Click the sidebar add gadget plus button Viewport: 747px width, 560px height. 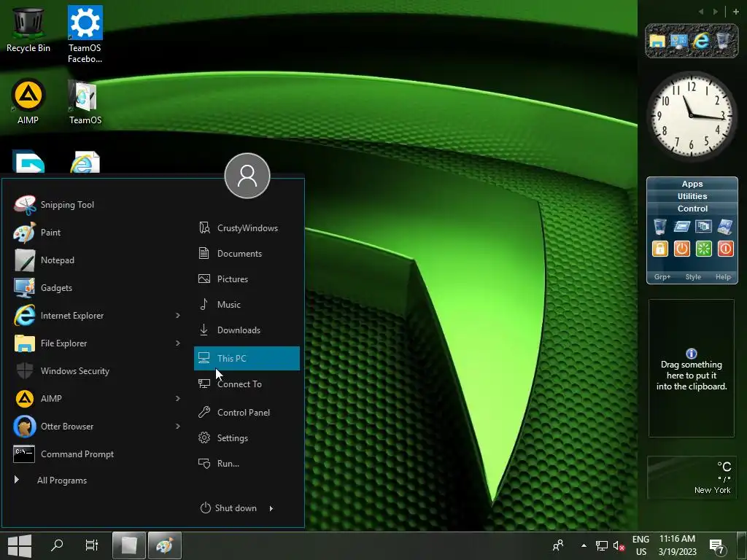(x=735, y=12)
